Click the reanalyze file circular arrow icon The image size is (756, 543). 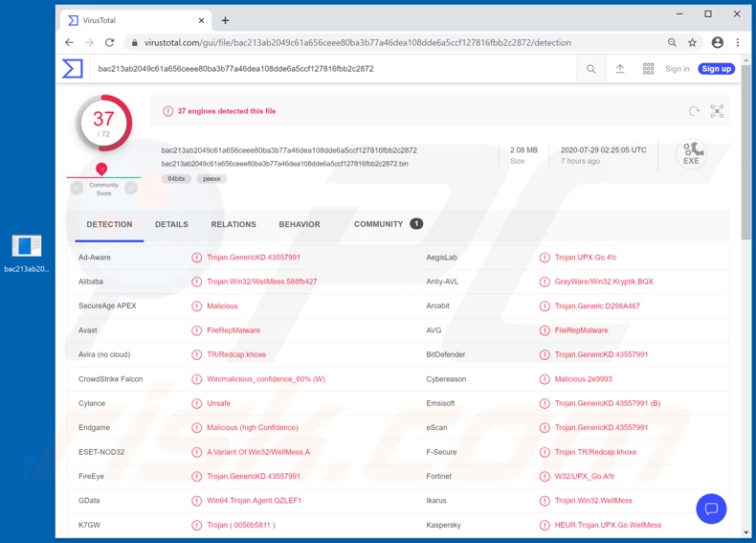pos(694,111)
